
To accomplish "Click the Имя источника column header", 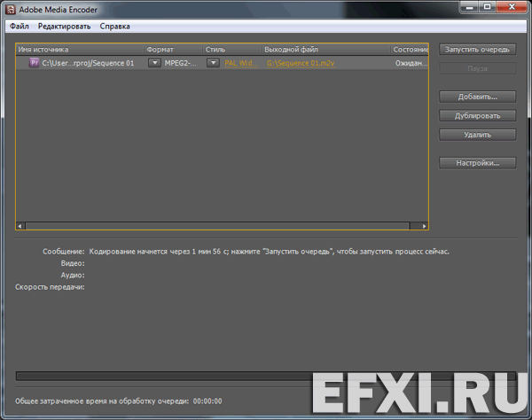I will coord(80,50).
